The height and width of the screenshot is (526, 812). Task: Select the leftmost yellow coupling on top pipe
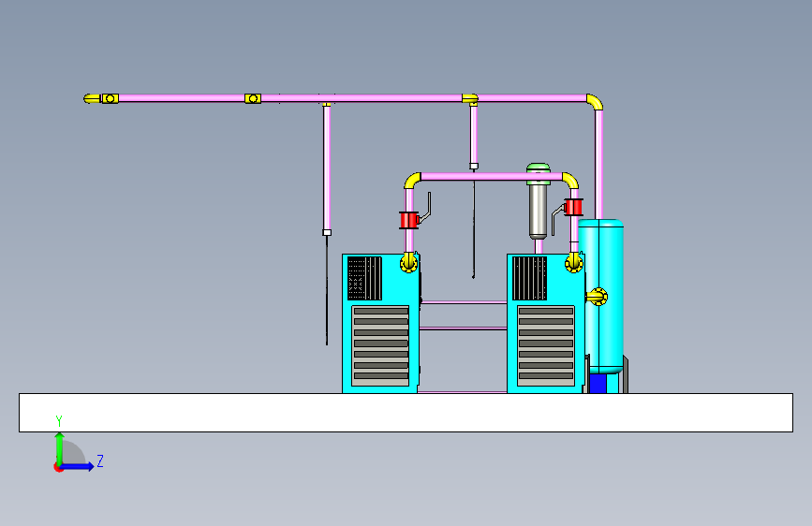tap(110, 98)
